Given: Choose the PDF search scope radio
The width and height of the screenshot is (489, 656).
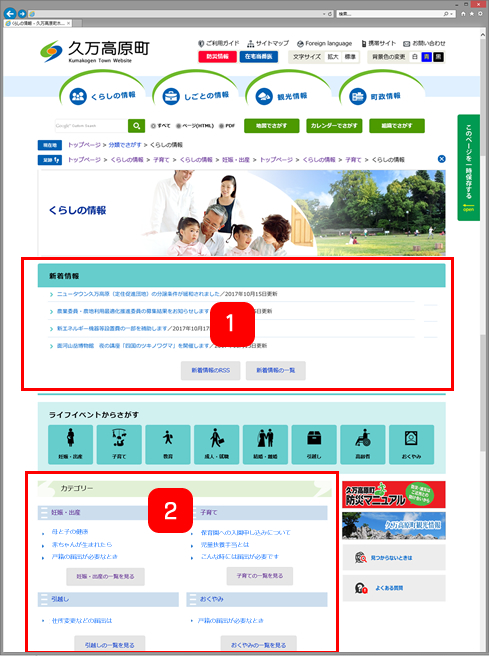Looking at the screenshot, I should [221, 126].
